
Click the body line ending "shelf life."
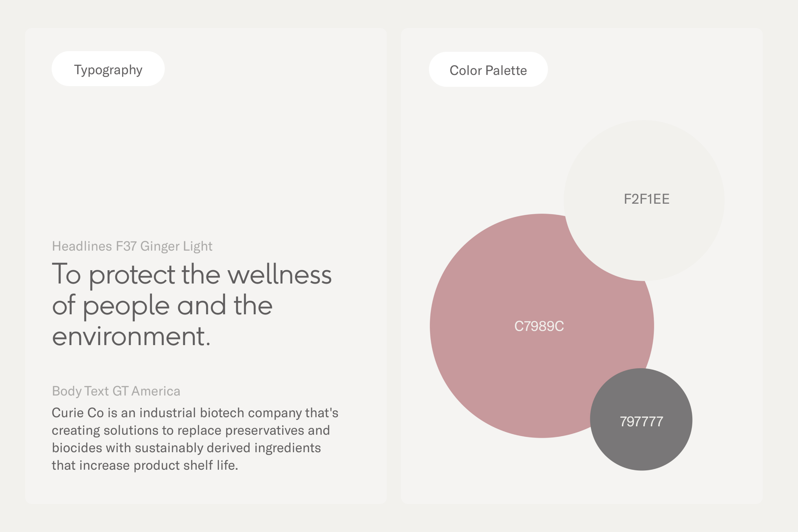(x=145, y=465)
